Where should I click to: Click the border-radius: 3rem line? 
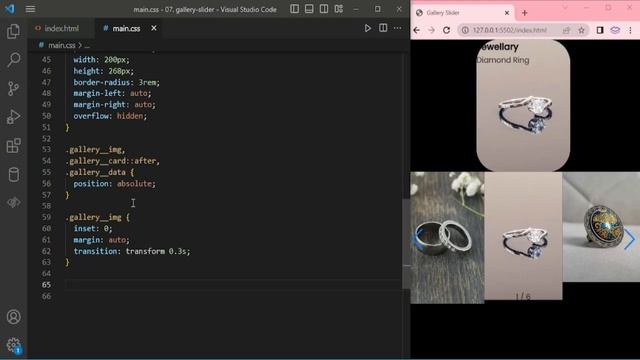click(116, 82)
